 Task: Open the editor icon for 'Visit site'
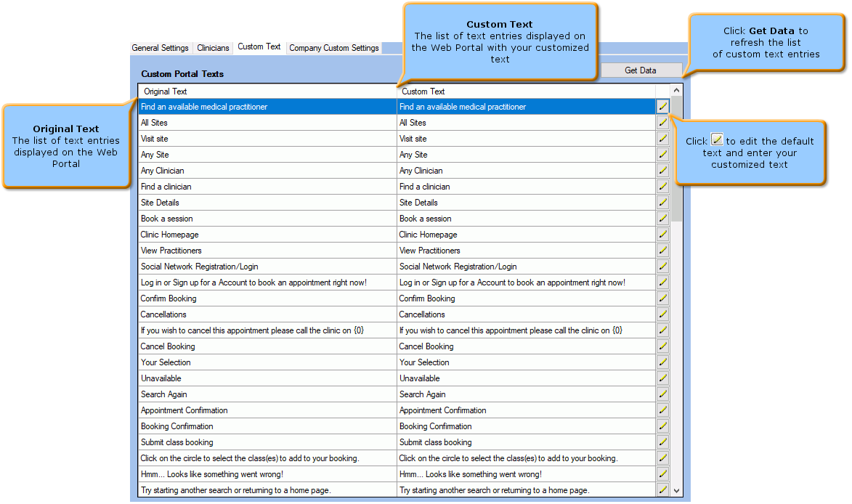(x=662, y=138)
